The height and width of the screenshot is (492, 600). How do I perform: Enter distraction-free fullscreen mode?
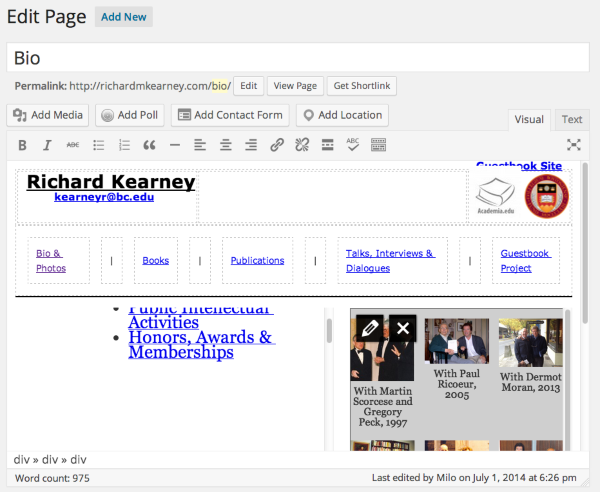[574, 145]
